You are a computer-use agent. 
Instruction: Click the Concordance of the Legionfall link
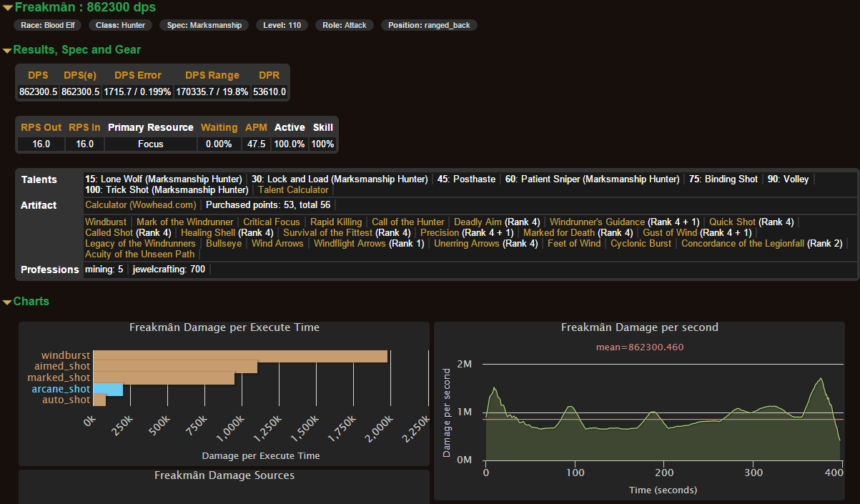[743, 244]
